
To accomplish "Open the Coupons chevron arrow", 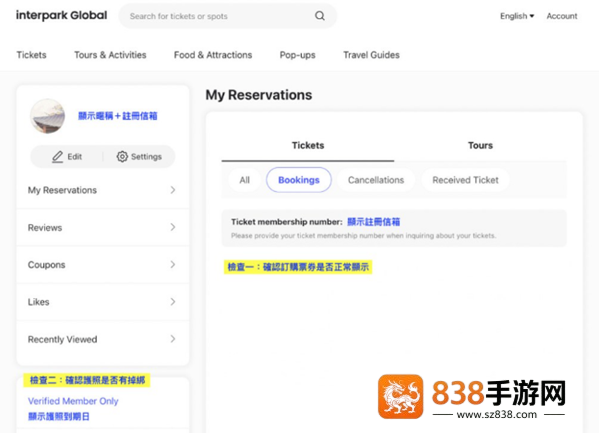I will (173, 264).
